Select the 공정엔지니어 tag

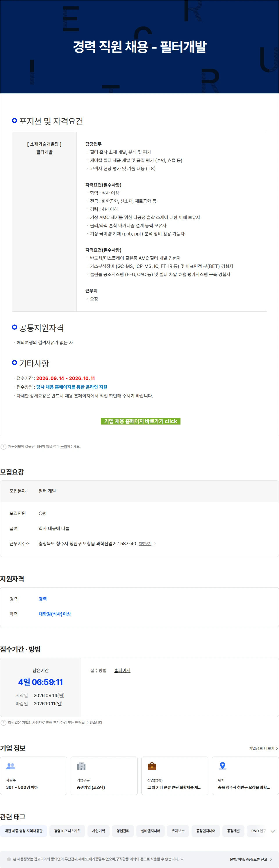coord(206,830)
